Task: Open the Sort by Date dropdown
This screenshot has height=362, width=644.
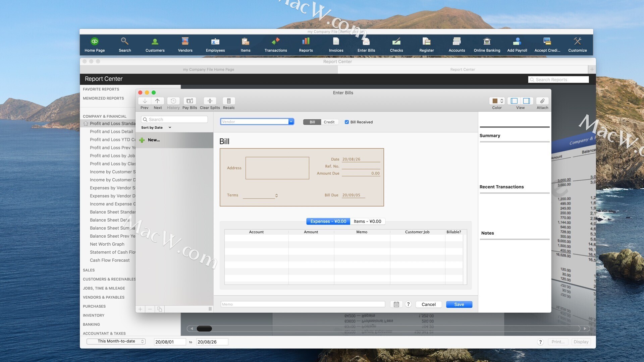Action: point(156,127)
